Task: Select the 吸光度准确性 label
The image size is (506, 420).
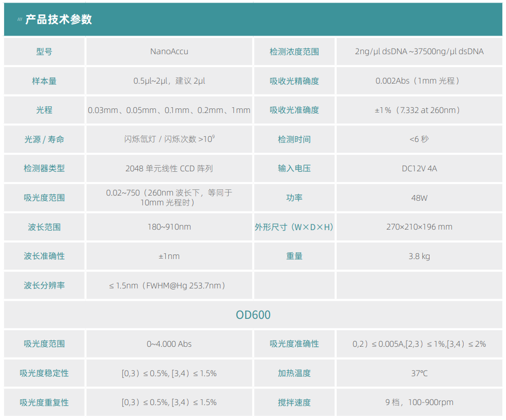Action: 294,344
